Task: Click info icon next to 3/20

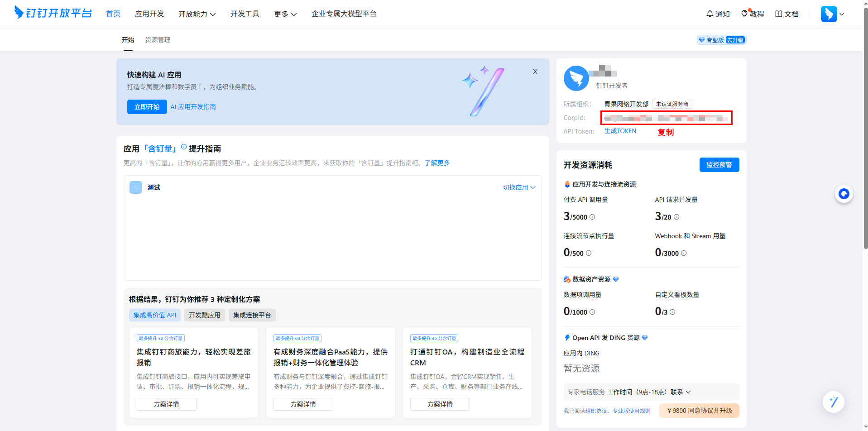Action: tap(676, 217)
